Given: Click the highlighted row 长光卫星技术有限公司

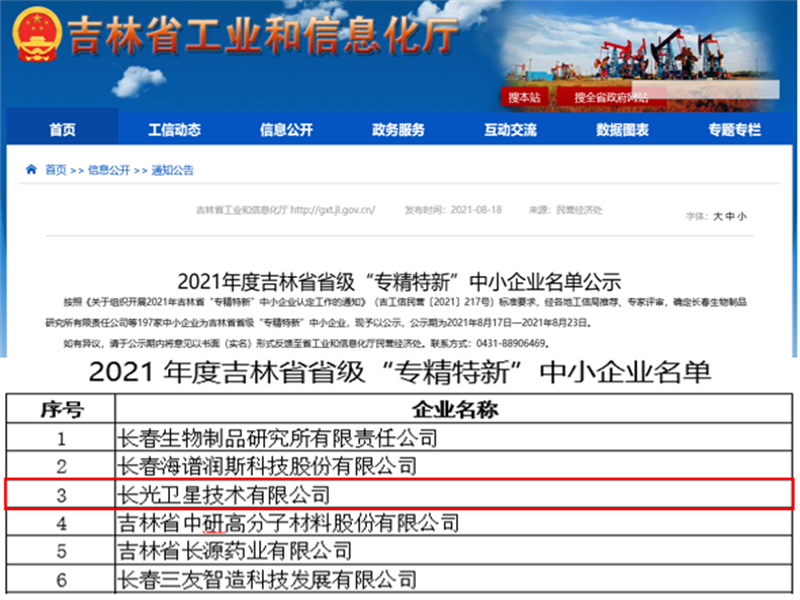Looking at the screenshot, I should (x=400, y=494).
